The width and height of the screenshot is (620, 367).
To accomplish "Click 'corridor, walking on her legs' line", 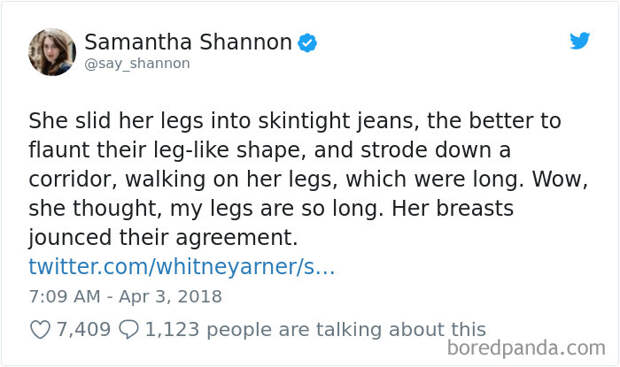I will point(308,180).
